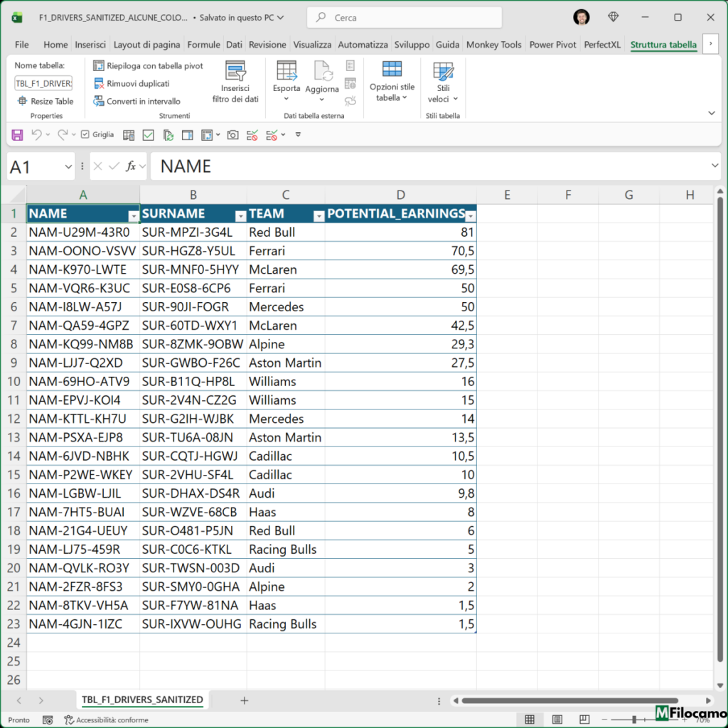The height and width of the screenshot is (728, 728).
Task: Click the Resize Table icon
Action: point(22,101)
